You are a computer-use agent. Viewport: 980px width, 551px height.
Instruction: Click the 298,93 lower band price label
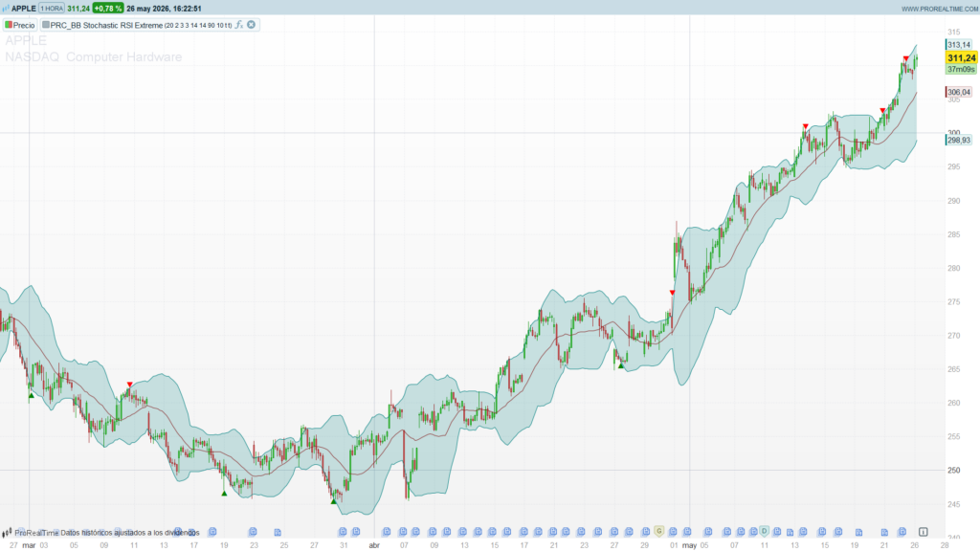point(958,141)
